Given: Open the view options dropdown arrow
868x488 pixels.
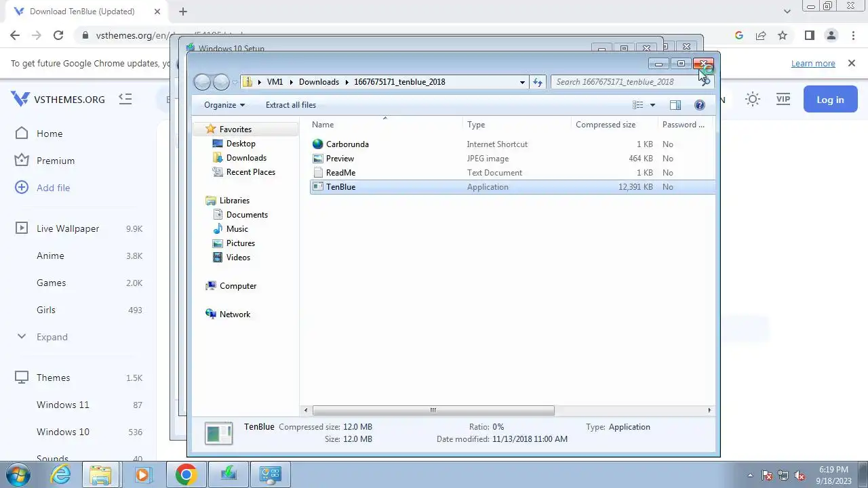Looking at the screenshot, I should click(653, 105).
